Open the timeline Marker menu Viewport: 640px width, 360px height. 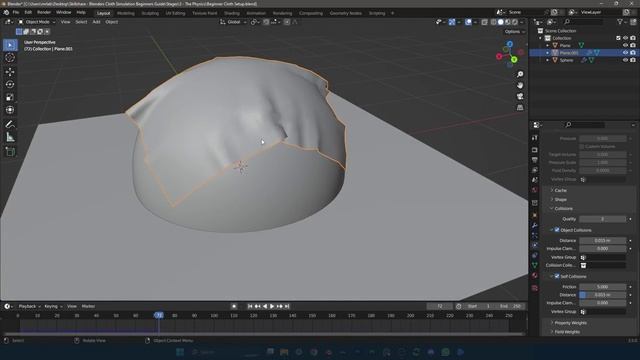88,306
